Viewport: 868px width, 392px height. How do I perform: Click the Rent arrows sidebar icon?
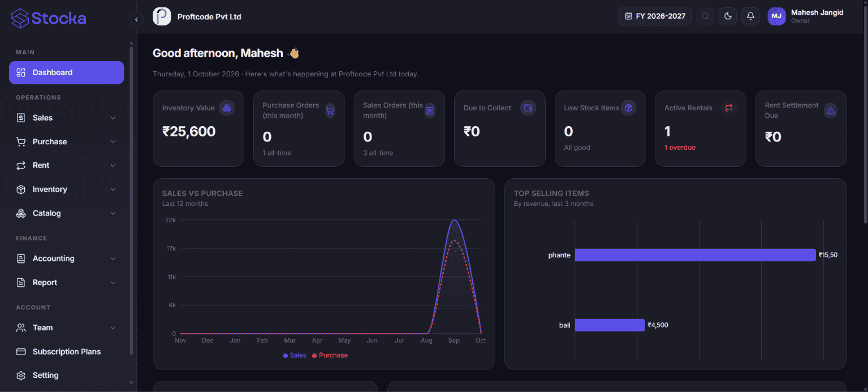click(21, 166)
